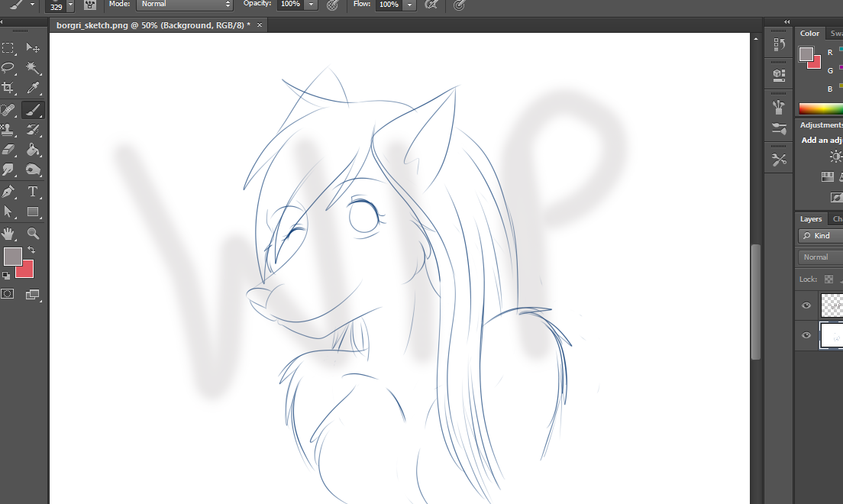843x504 pixels.
Task: Switch to borgri_sketch.png document tab
Action: [x=153, y=25]
